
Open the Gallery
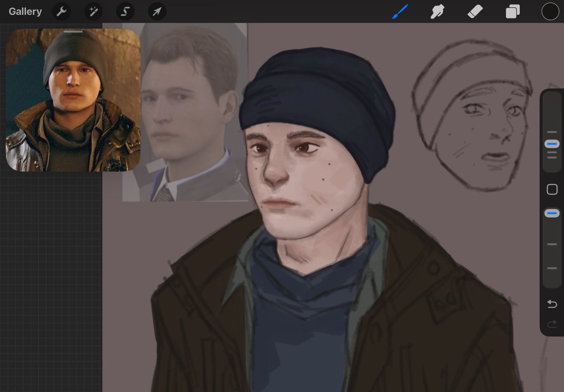(x=25, y=11)
